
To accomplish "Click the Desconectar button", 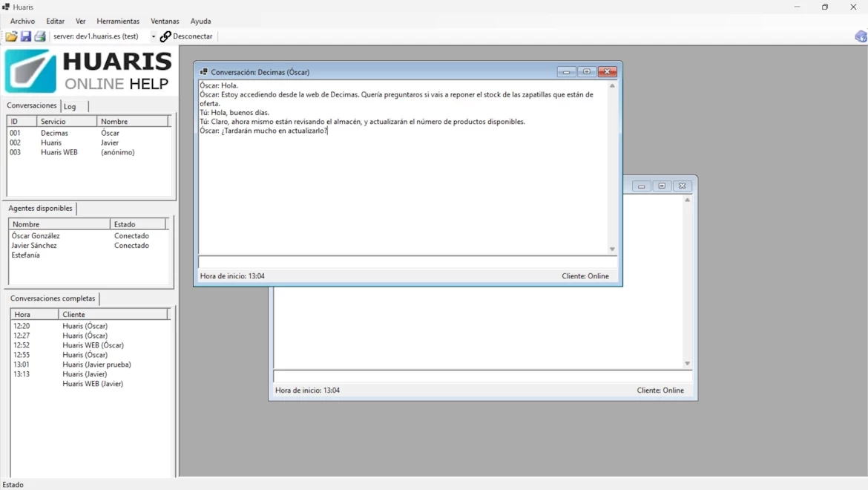I will tap(186, 36).
